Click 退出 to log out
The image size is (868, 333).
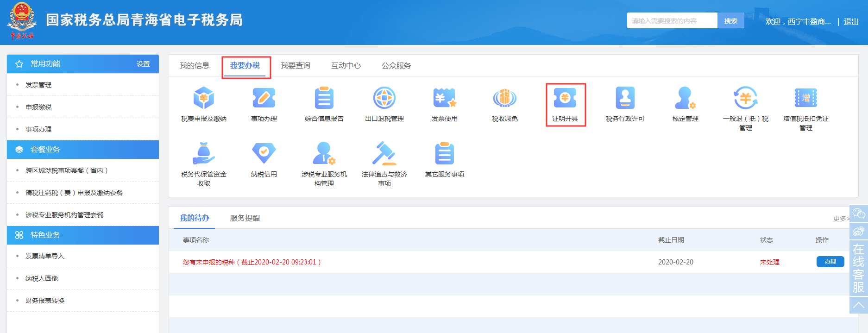(x=851, y=22)
